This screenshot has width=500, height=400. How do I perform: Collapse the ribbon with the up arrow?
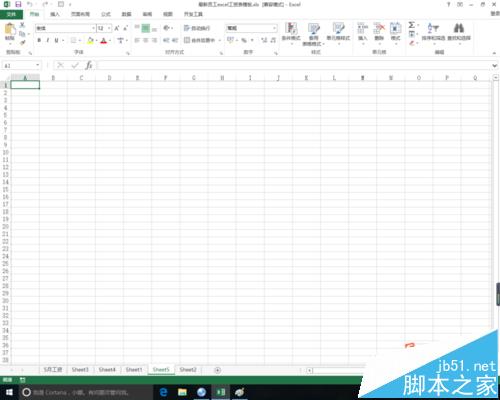(x=494, y=53)
